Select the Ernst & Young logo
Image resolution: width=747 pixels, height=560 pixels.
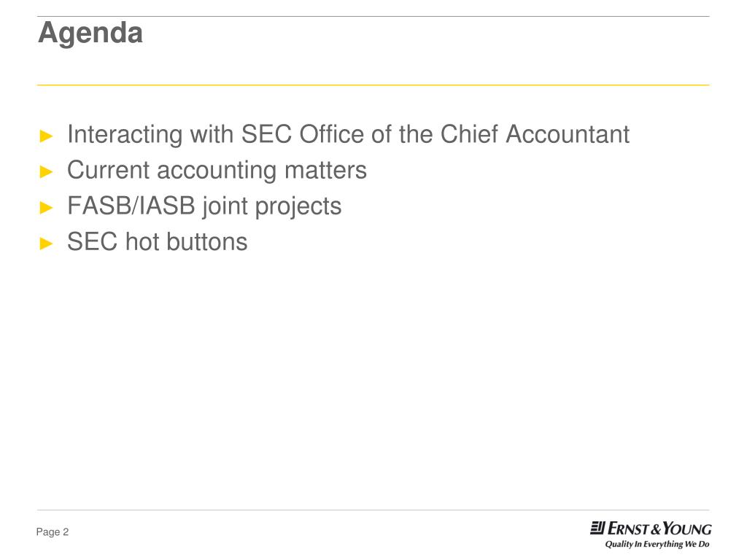tap(651, 534)
